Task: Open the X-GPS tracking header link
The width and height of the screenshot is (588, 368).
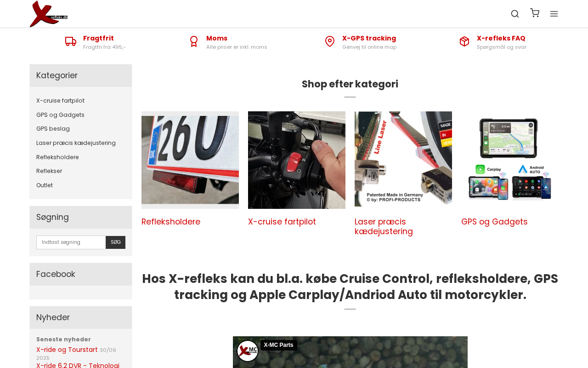Action: [369, 38]
